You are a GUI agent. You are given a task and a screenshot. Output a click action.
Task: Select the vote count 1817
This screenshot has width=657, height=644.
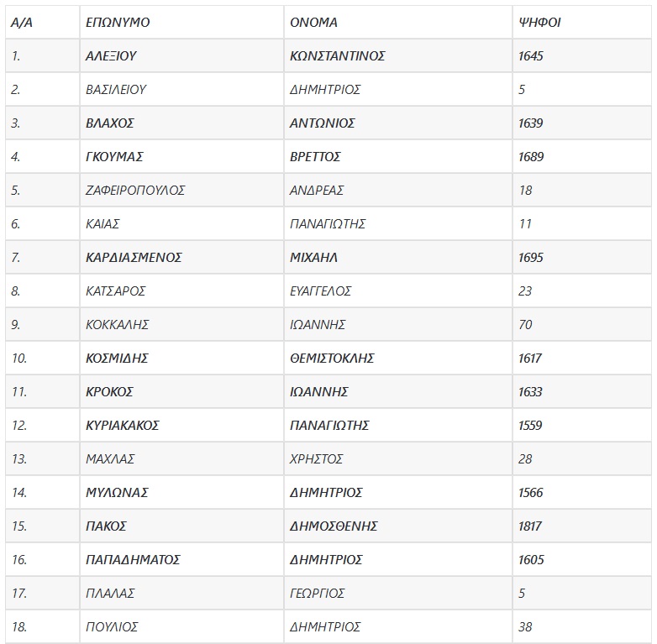[531, 526]
